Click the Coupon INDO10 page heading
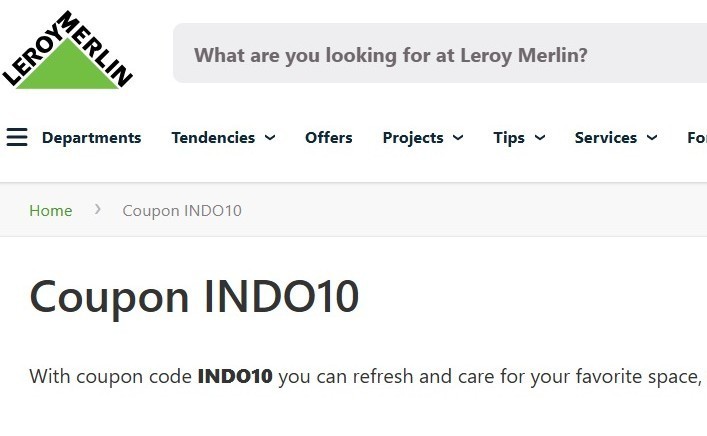This screenshot has height=436, width=707. pos(194,297)
